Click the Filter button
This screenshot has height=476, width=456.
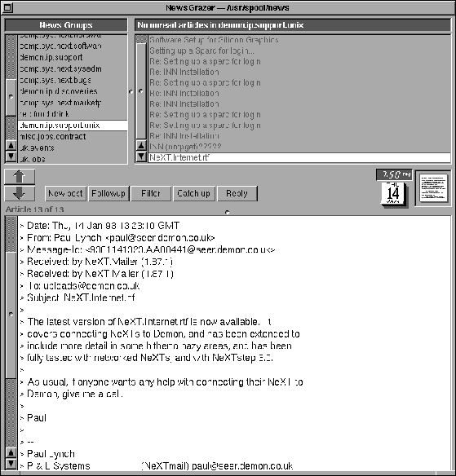click(x=151, y=194)
